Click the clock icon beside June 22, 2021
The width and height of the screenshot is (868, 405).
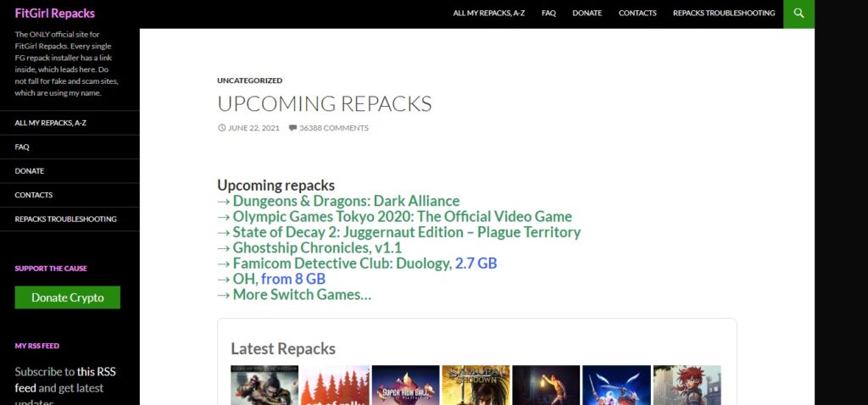click(221, 128)
